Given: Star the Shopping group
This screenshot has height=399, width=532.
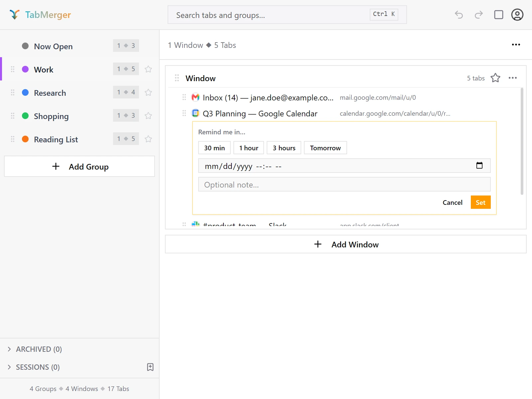Looking at the screenshot, I should 148,116.
